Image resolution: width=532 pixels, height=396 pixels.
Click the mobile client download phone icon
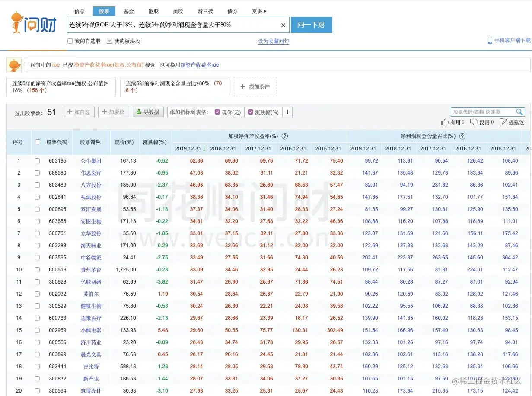(490, 40)
